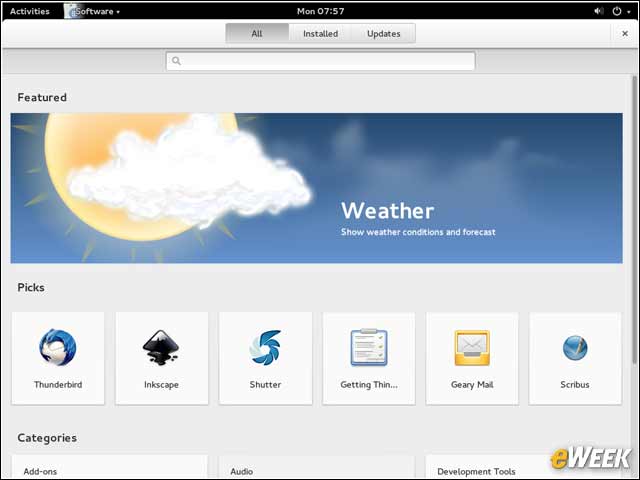Click into the application search field

coord(320,61)
